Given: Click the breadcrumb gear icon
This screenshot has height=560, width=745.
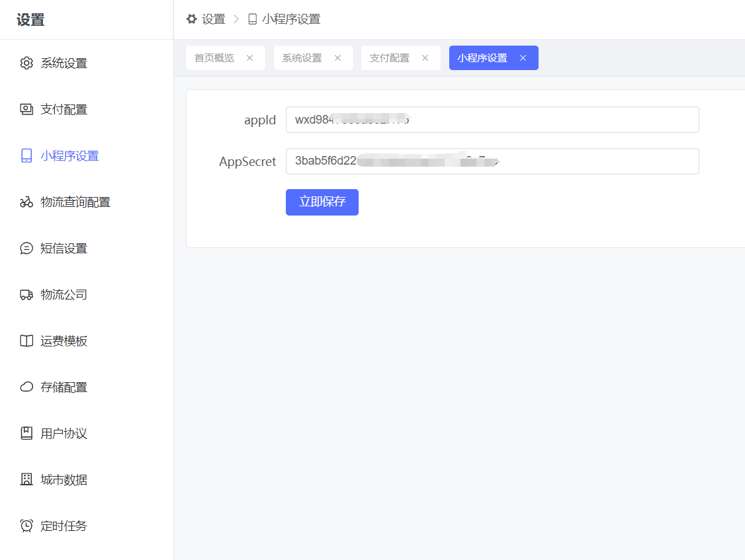Looking at the screenshot, I should click(x=191, y=19).
